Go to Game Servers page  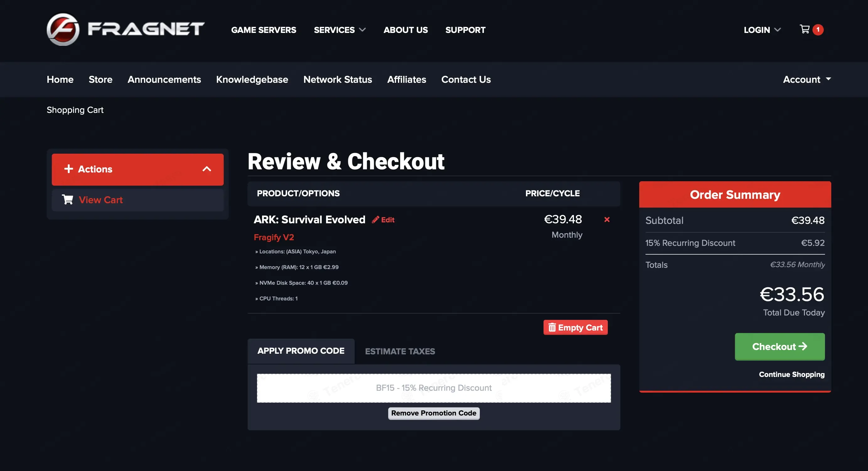click(x=264, y=30)
